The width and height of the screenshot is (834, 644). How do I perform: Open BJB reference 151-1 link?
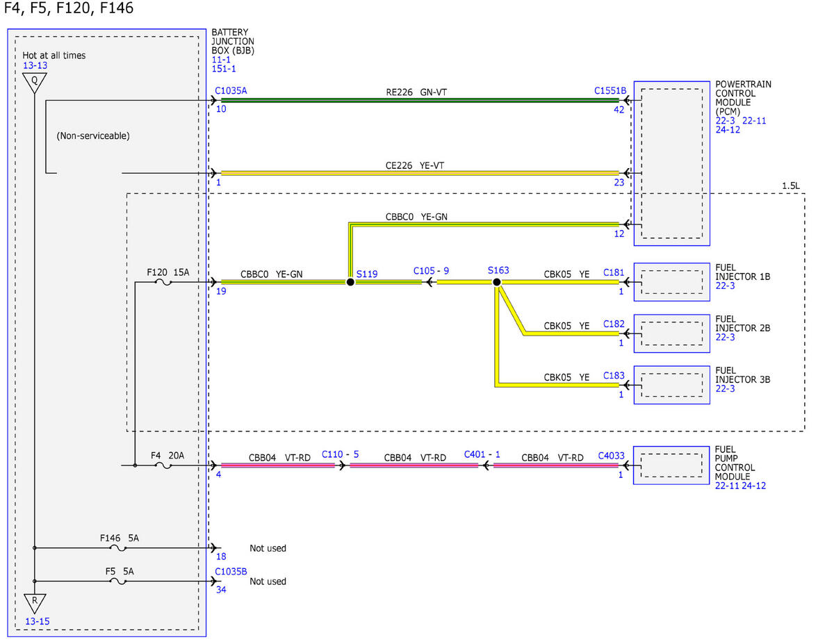point(224,69)
